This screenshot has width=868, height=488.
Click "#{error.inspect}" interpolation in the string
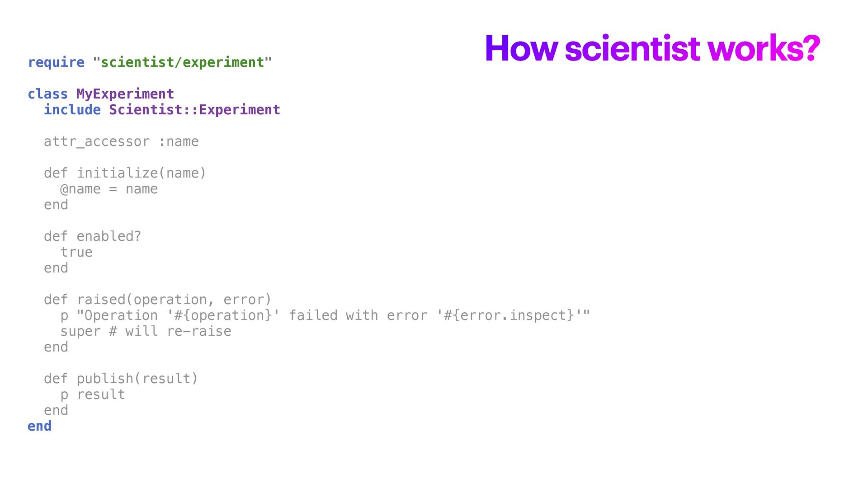click(x=509, y=315)
